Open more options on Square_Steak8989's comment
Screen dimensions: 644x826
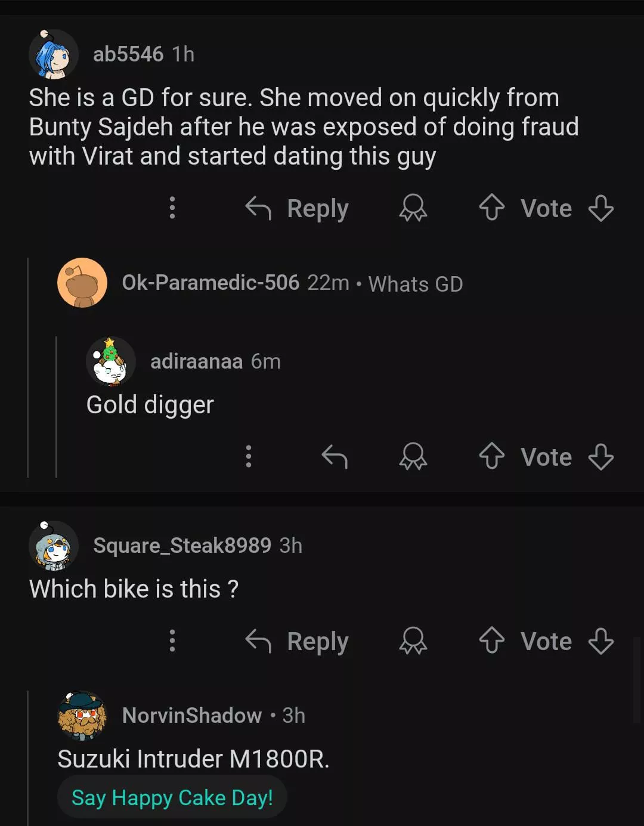pyautogui.click(x=172, y=641)
